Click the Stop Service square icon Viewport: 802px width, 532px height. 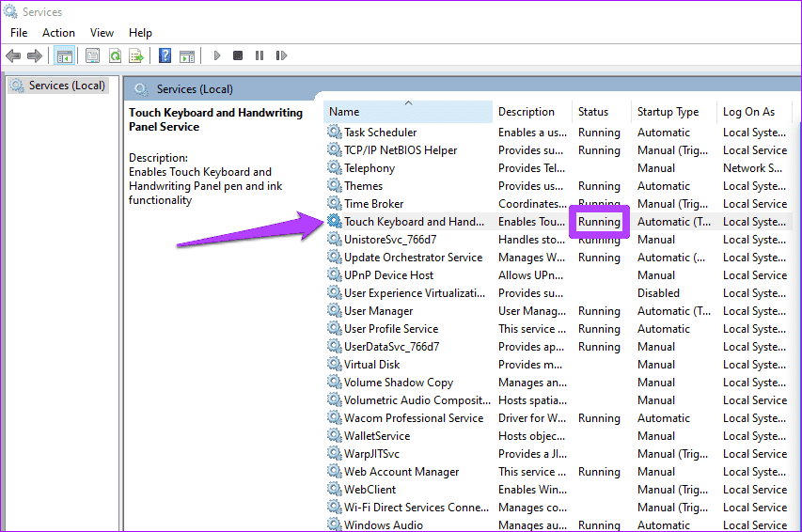tap(238, 56)
